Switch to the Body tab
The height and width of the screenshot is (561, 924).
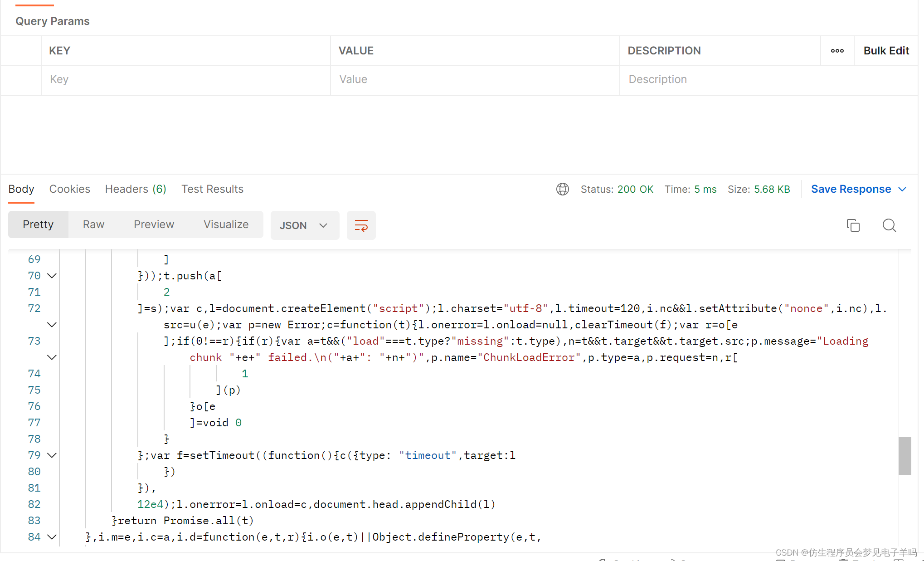point(21,189)
